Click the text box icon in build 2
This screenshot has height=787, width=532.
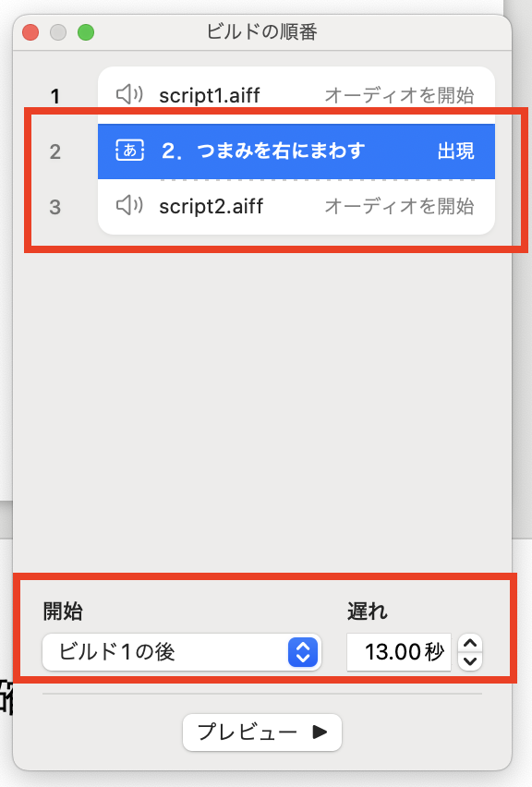(x=130, y=150)
